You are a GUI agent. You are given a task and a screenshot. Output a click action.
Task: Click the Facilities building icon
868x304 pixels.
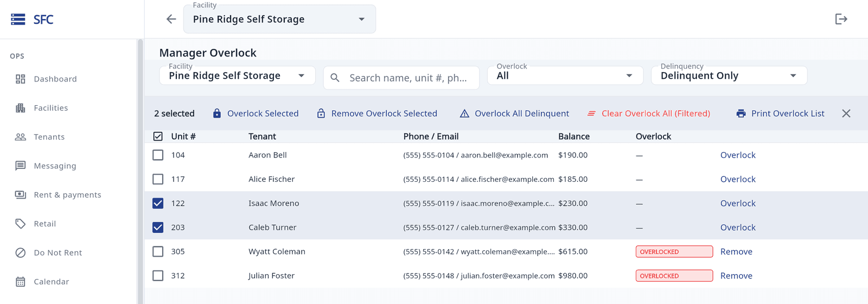click(x=21, y=108)
